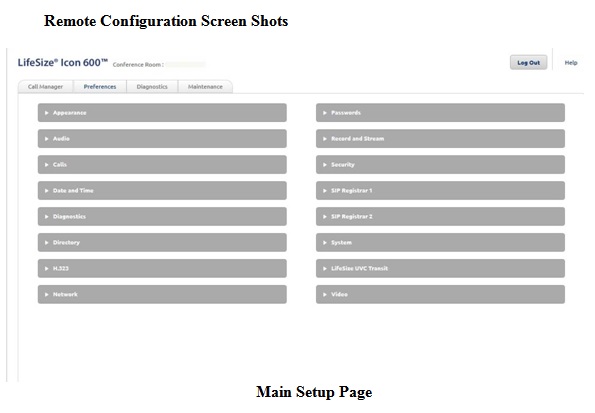Expand the System section
Screen dimensions: 595x413
440,242
